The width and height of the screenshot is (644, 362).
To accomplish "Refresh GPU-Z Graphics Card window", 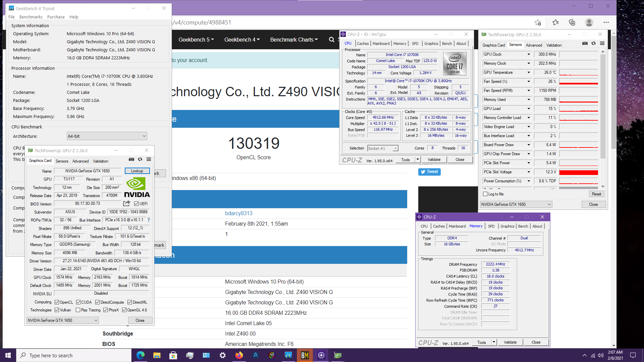I will click(x=140, y=160).
